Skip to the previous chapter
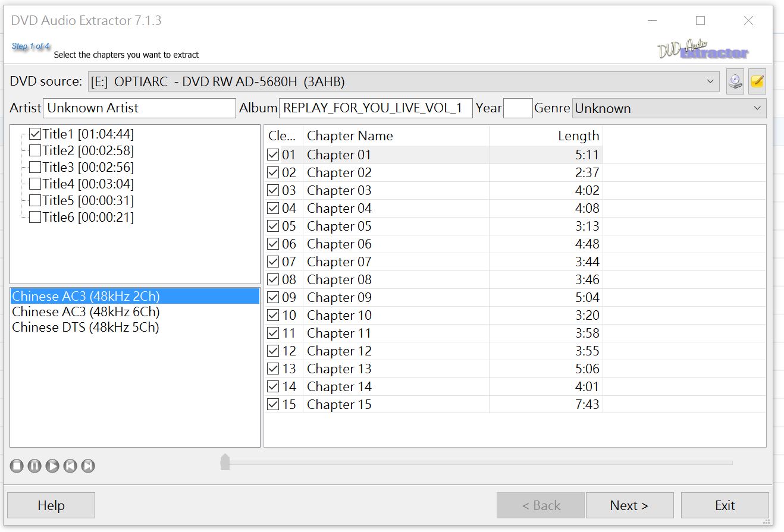Viewport: 784px width, 532px height. pos(70,466)
